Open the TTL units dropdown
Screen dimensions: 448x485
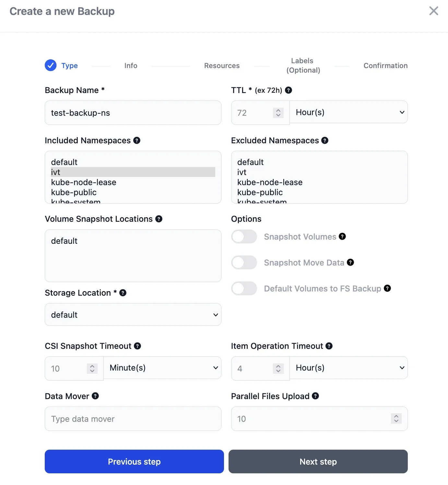tap(348, 112)
